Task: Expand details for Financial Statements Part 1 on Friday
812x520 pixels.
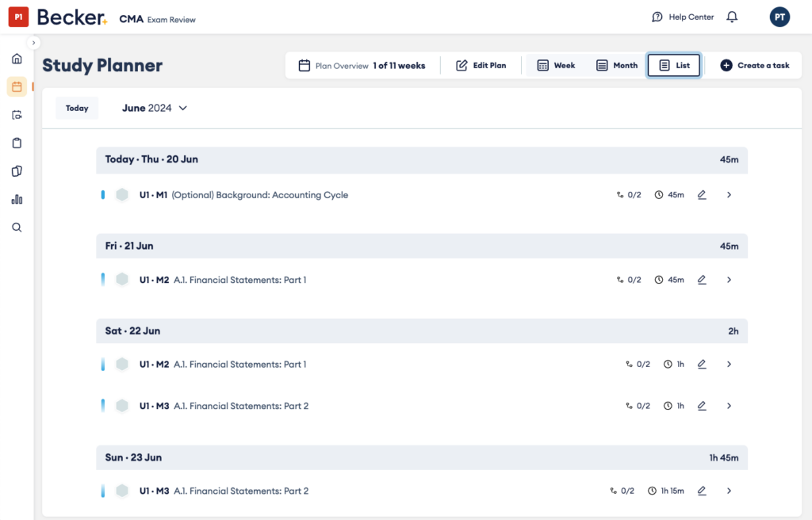Action: (729, 279)
